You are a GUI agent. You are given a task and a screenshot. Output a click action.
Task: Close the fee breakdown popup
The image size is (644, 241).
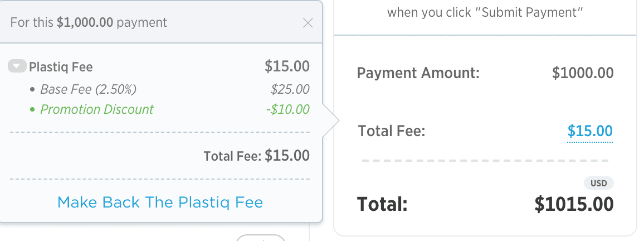308,23
